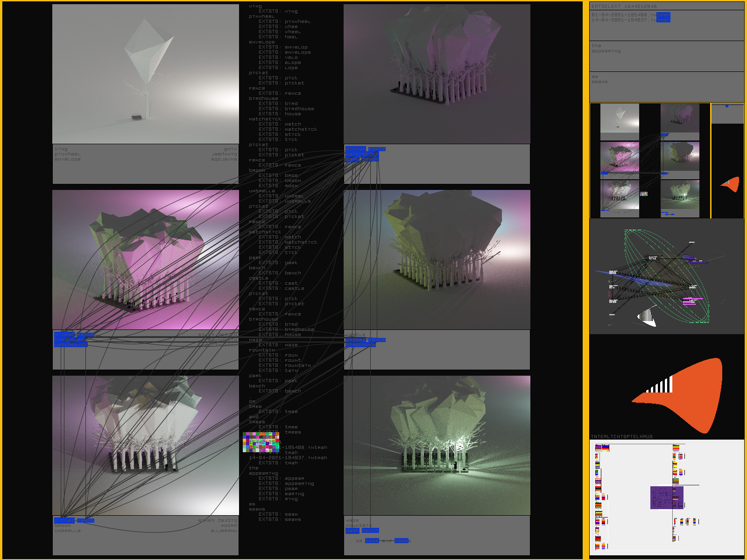This screenshot has height=560, width=747.
Task: Click the 'the appearing' text panel
Action: [666, 56]
